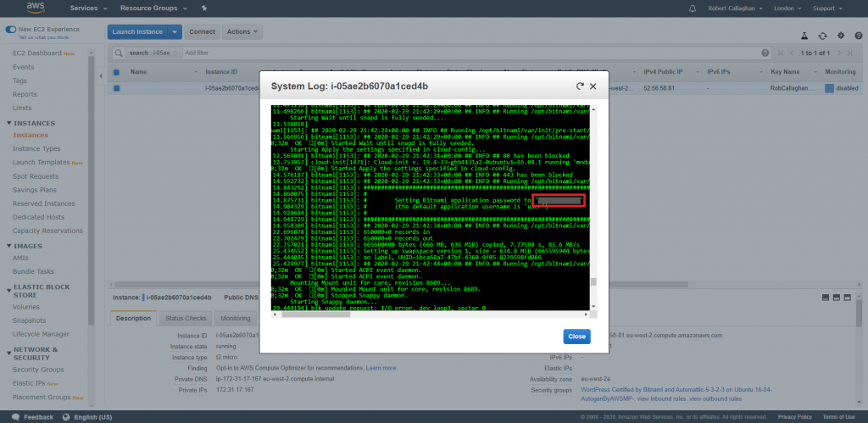Screen dimensions: 868x423
Task: Open Support dropdown menu
Action: click(827, 8)
